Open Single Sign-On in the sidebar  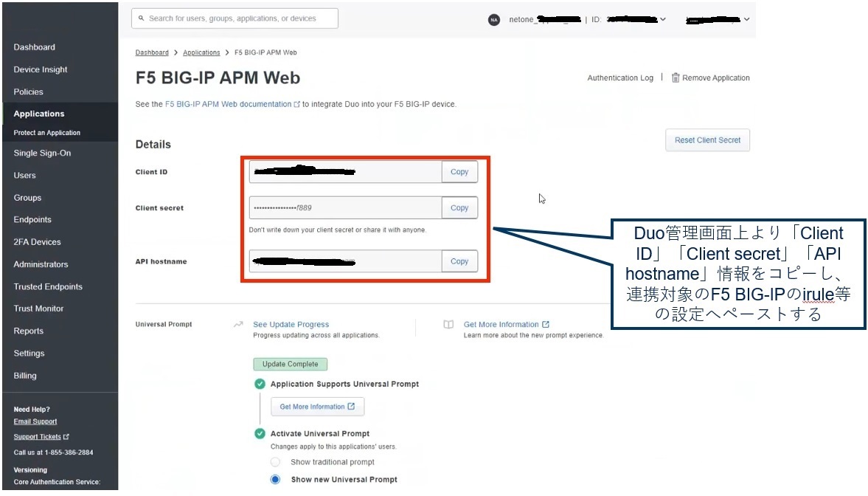coord(42,153)
